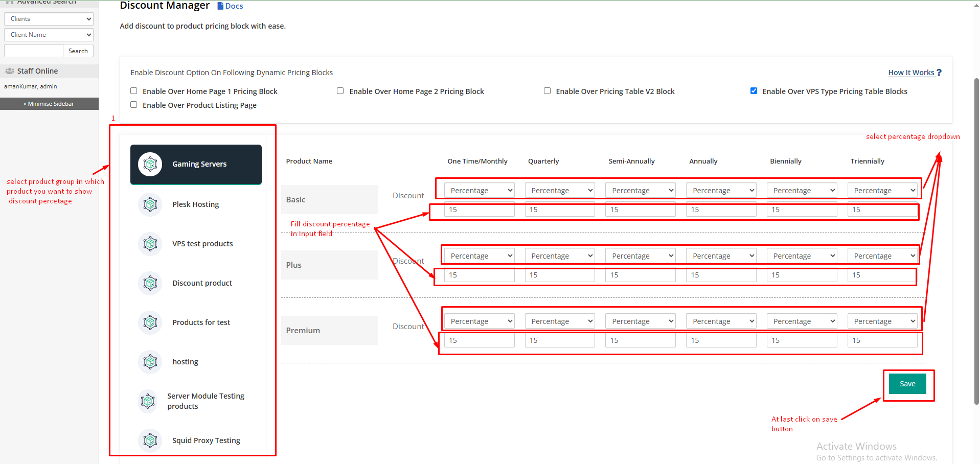The height and width of the screenshot is (464, 980).
Task: Expand the Client Name dropdown
Action: [x=49, y=35]
